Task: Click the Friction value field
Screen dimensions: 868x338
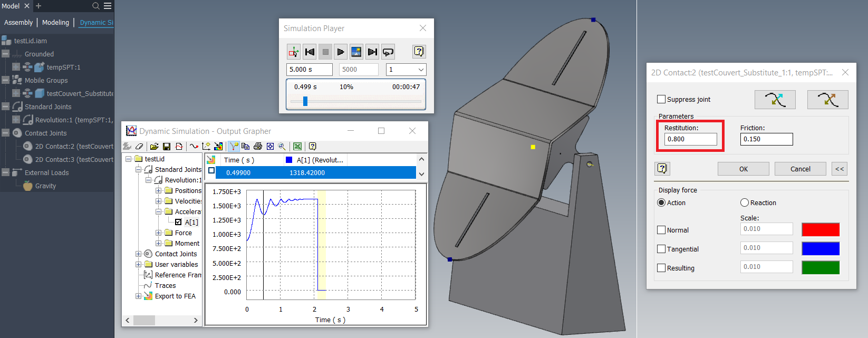Action: point(767,139)
